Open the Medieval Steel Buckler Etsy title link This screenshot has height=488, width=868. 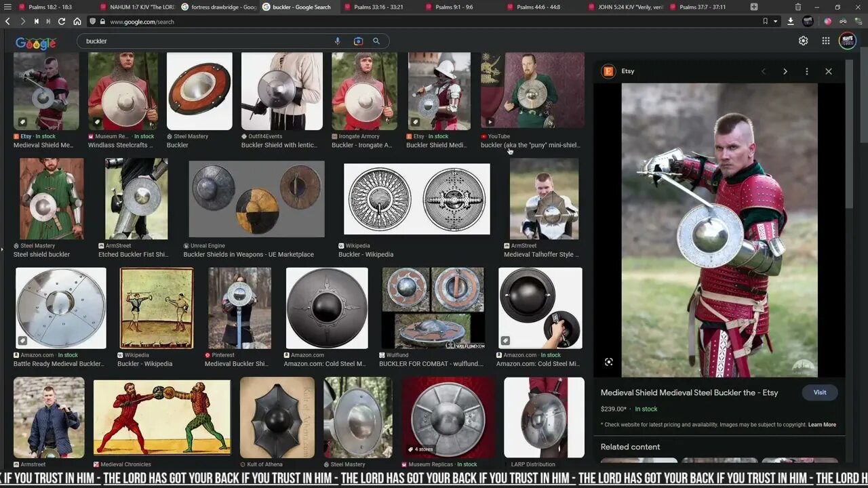point(689,393)
